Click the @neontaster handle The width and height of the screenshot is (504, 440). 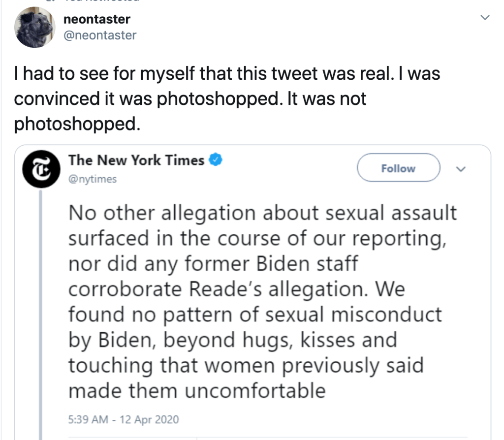(x=100, y=35)
